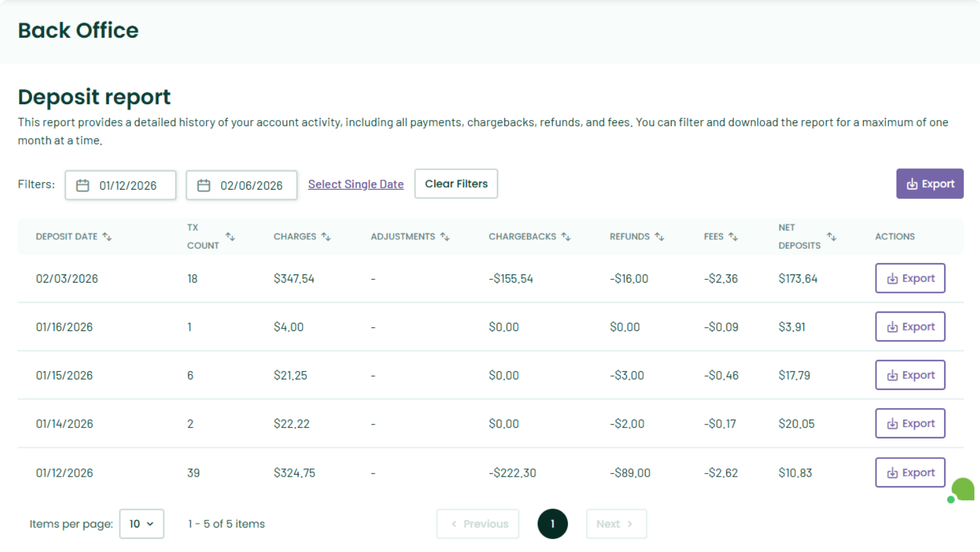Click the Previous page button
Screen dimensions: 980x552
coord(478,524)
